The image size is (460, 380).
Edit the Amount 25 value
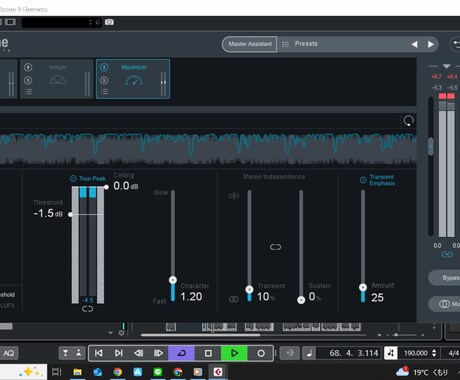point(377,297)
